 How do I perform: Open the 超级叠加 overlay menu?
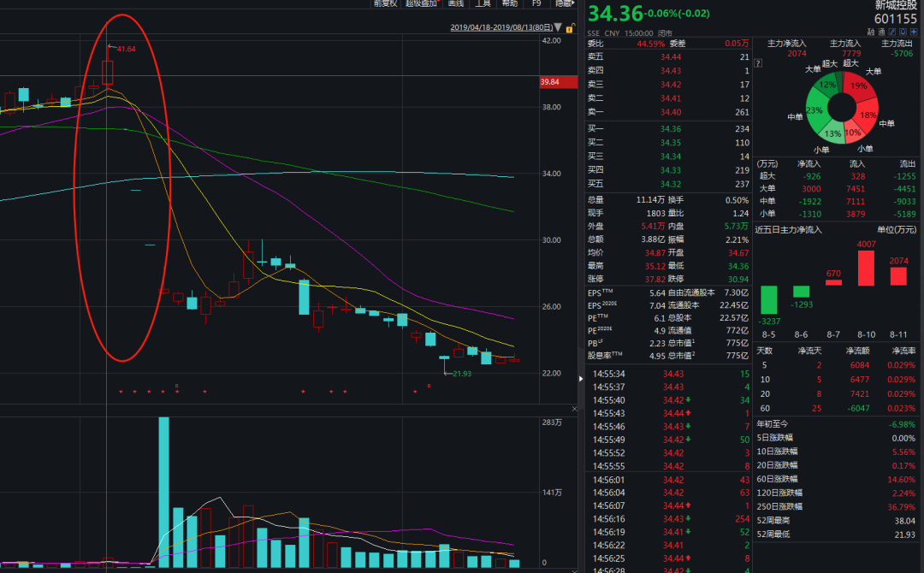tap(421, 3)
